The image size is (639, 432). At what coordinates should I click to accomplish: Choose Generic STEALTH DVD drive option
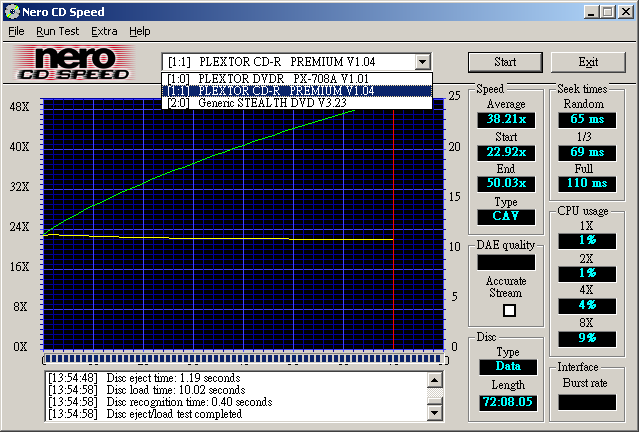tap(297, 102)
